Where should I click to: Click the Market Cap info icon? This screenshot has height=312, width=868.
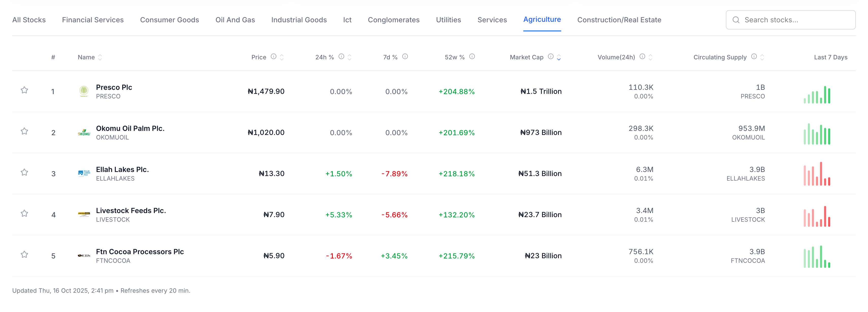550,57
